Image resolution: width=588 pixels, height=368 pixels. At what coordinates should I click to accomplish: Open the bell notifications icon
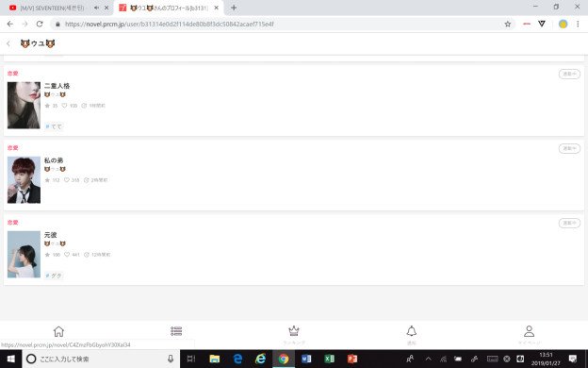click(x=412, y=331)
